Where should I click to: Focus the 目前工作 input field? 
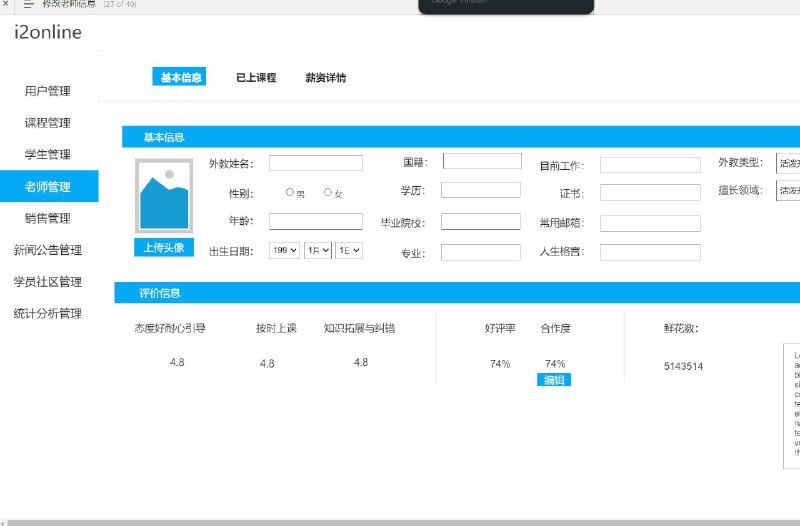[650, 165]
